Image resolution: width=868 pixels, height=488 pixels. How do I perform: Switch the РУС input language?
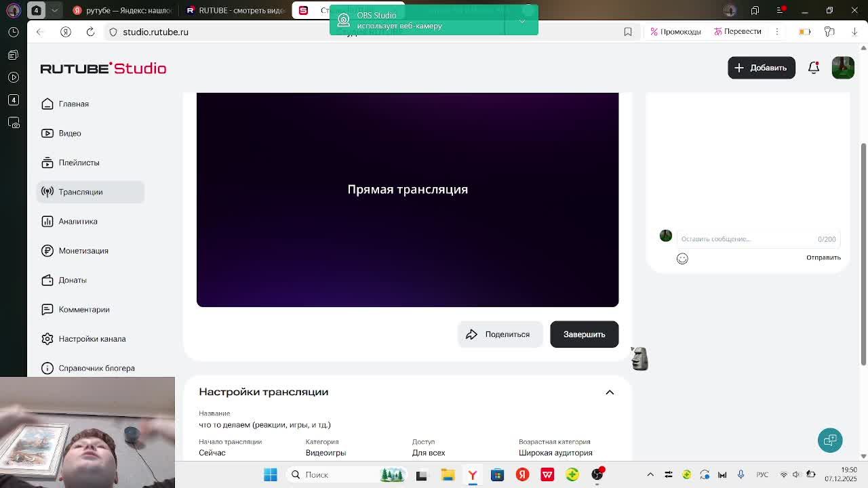pos(762,474)
